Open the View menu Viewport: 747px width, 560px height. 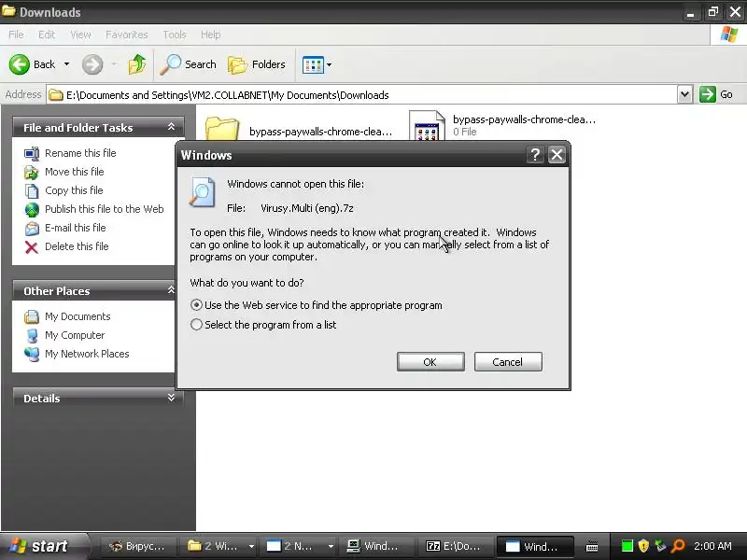(80, 35)
